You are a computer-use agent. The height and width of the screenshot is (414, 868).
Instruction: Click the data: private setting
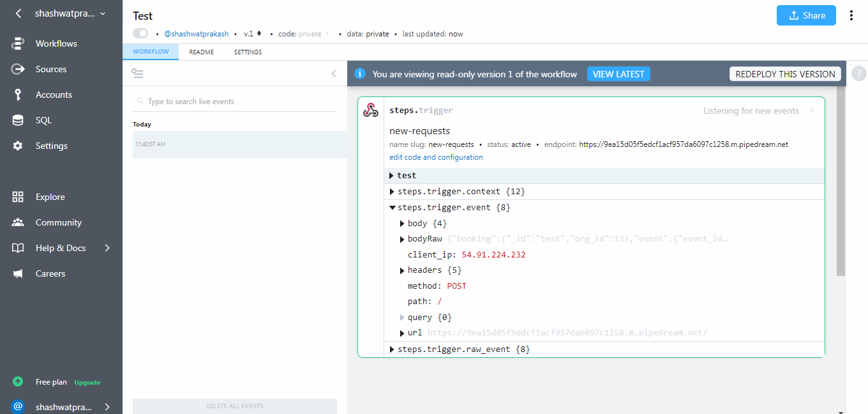click(x=368, y=34)
